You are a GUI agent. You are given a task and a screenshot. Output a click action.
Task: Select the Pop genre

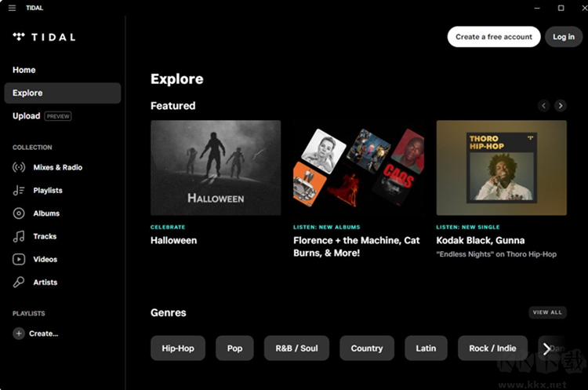point(234,348)
